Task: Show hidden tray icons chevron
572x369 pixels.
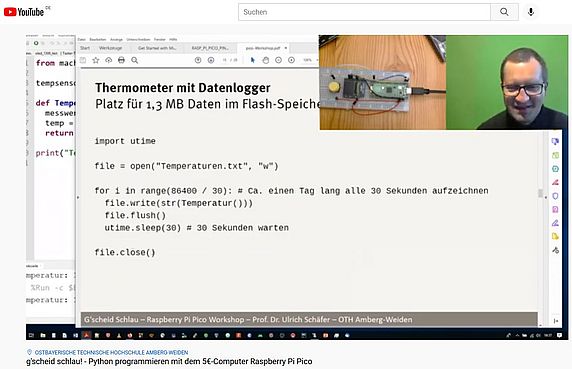Action: [x=517, y=335]
